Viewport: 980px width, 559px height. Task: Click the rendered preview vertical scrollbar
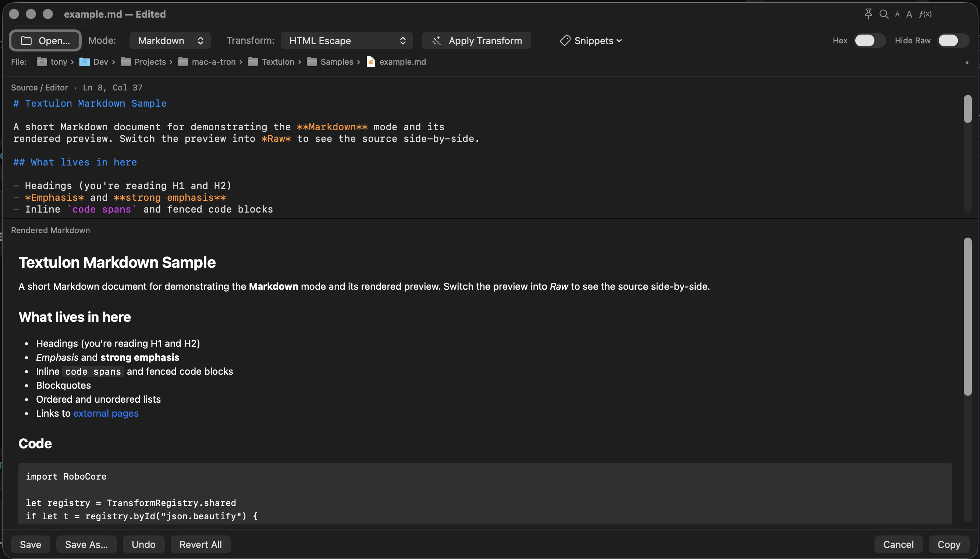pyautogui.click(x=967, y=317)
